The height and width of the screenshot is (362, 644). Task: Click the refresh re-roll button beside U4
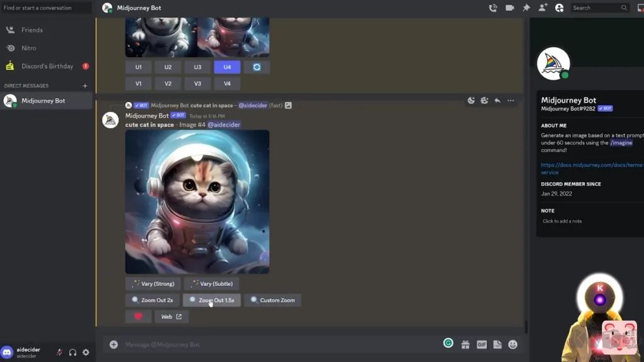tap(257, 67)
